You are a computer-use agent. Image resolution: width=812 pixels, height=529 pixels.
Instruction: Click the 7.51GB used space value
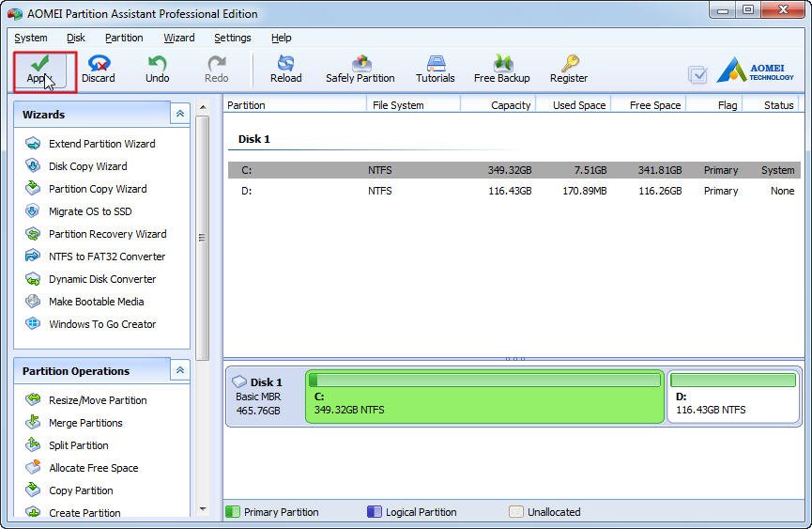tap(590, 170)
